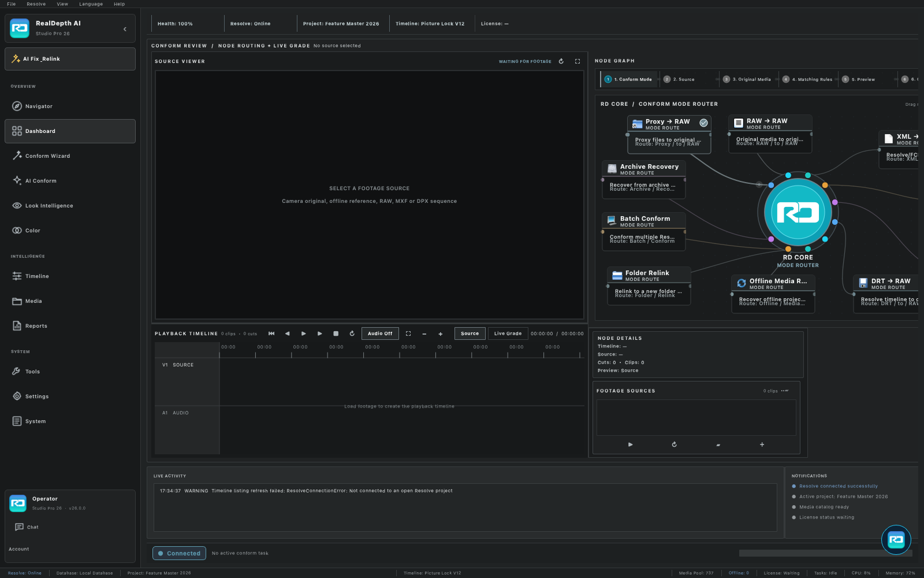Jump to start of playback timeline
The width and height of the screenshot is (924, 578).
271,334
